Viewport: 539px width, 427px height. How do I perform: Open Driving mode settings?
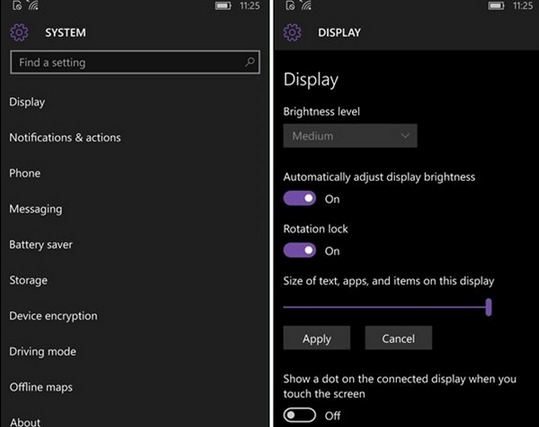coord(43,352)
